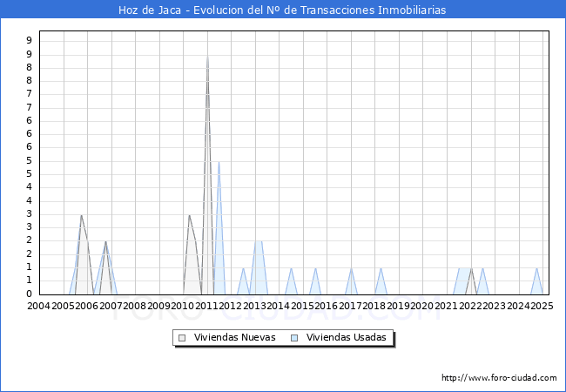The width and height of the screenshot is (566, 392).
Task: Click the 2010 x-axis label
Action: point(183,306)
